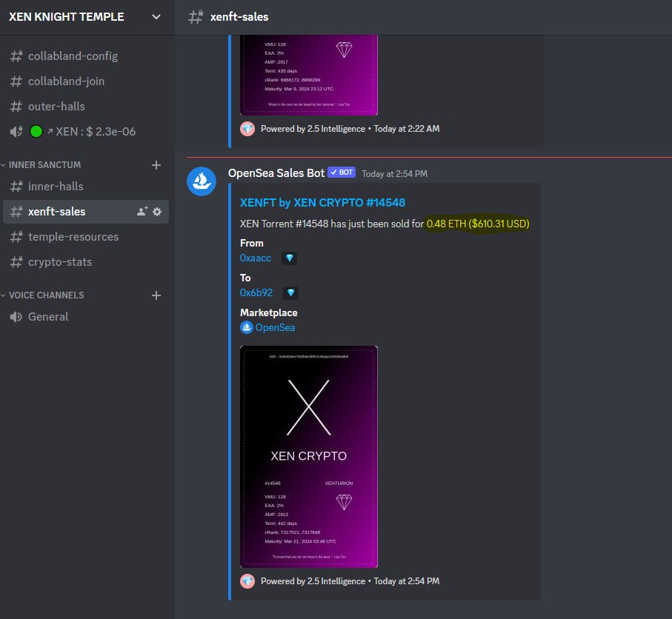Image resolution: width=672 pixels, height=619 pixels.
Task: Select the crypto-stats channel
Action: point(61,261)
